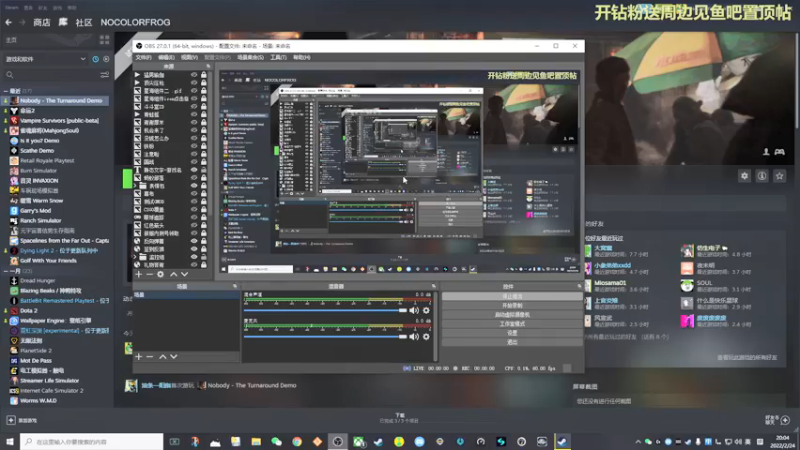800x450 pixels.
Task: Mute the 麦克风 channel speaker icon
Action: click(x=414, y=337)
